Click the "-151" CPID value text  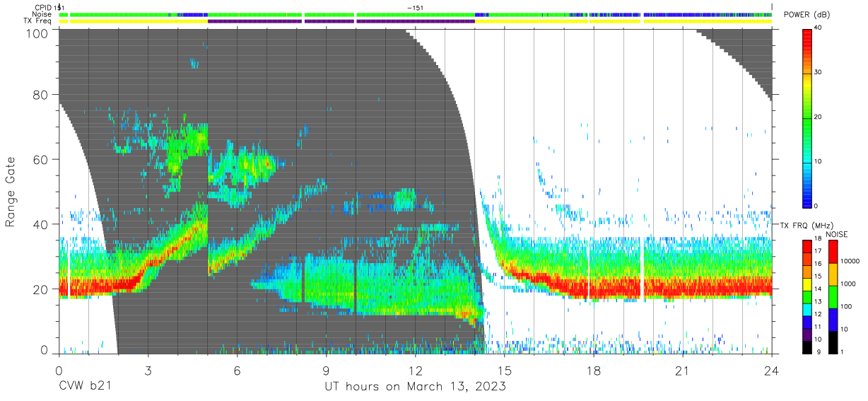[416, 7]
